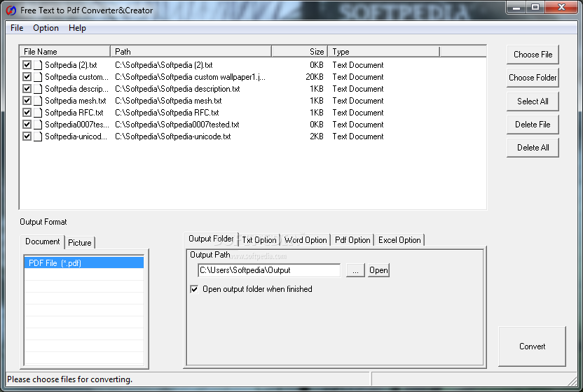Click the app logo icon in title bar
583x392 pixels.
(x=11, y=10)
